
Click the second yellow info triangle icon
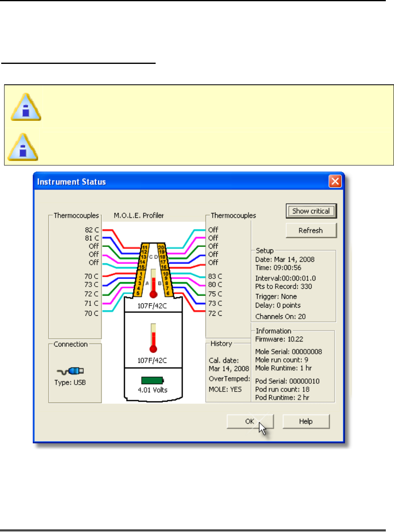coord(23,147)
